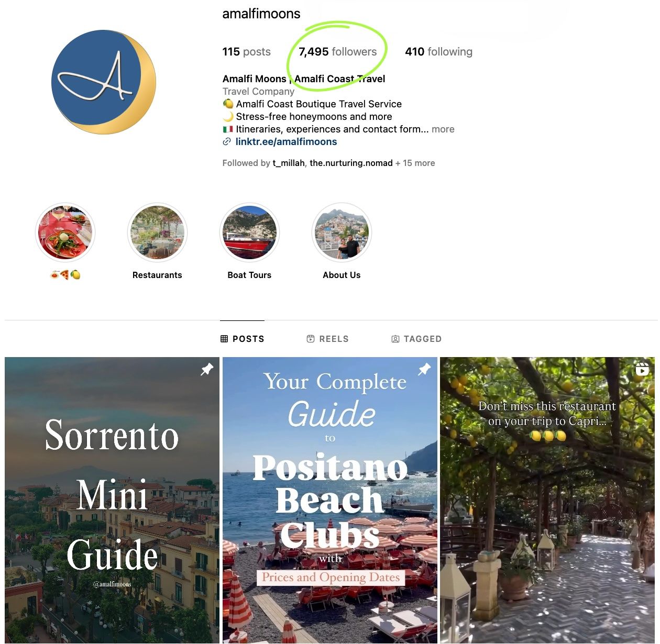View the 410 following list
660x644 pixels.
tap(439, 52)
